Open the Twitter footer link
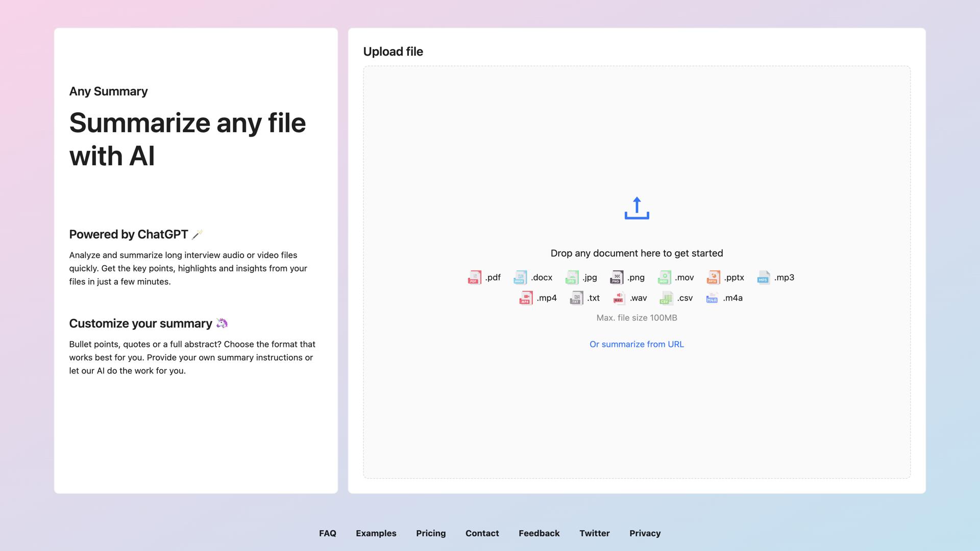This screenshot has height=551, width=980. pos(595,533)
